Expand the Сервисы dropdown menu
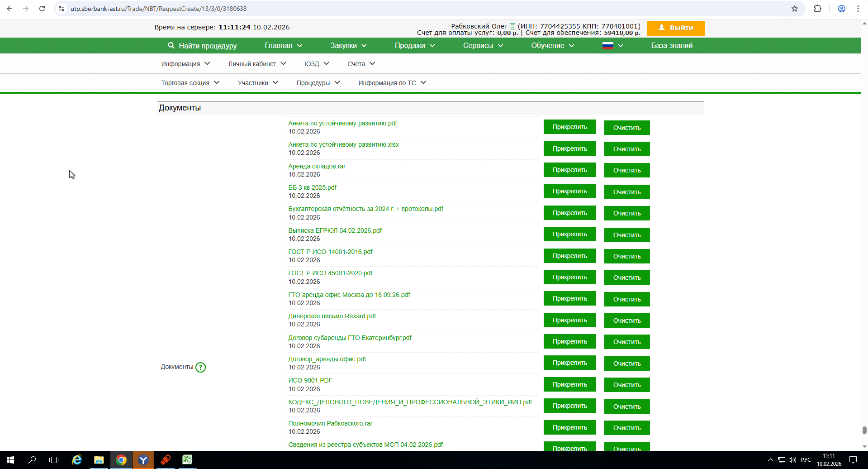The width and height of the screenshot is (868, 469). pyautogui.click(x=483, y=46)
